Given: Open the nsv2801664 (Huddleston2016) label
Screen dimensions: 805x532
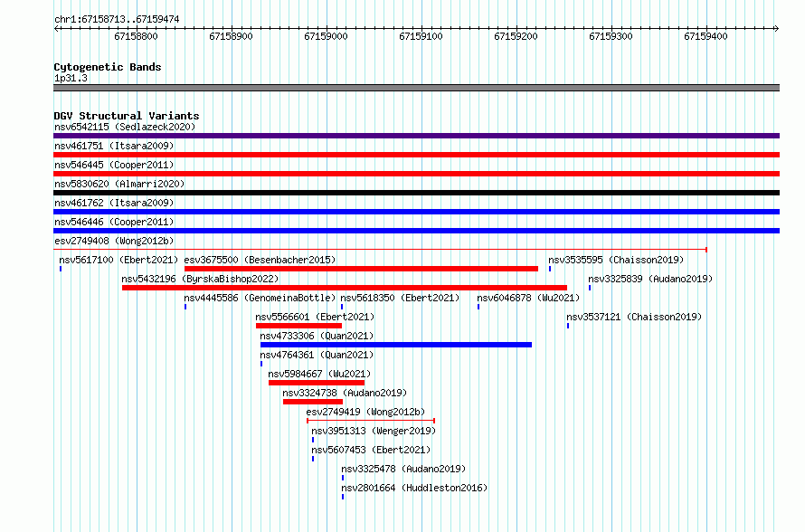Looking at the screenshot, I should tap(414, 488).
